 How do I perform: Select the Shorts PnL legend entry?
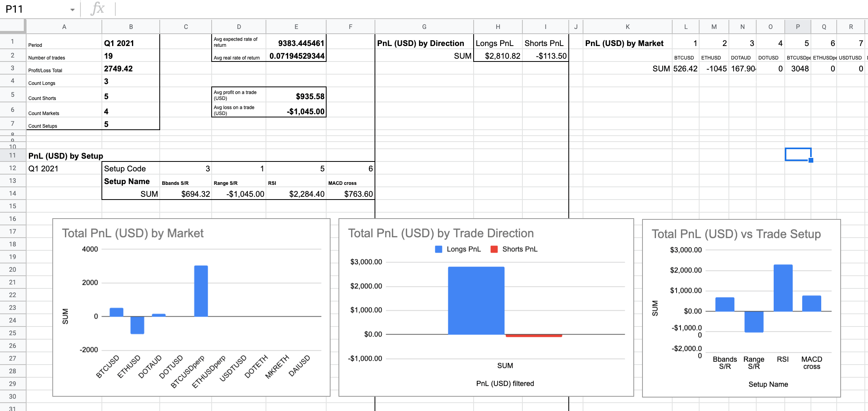click(x=514, y=249)
